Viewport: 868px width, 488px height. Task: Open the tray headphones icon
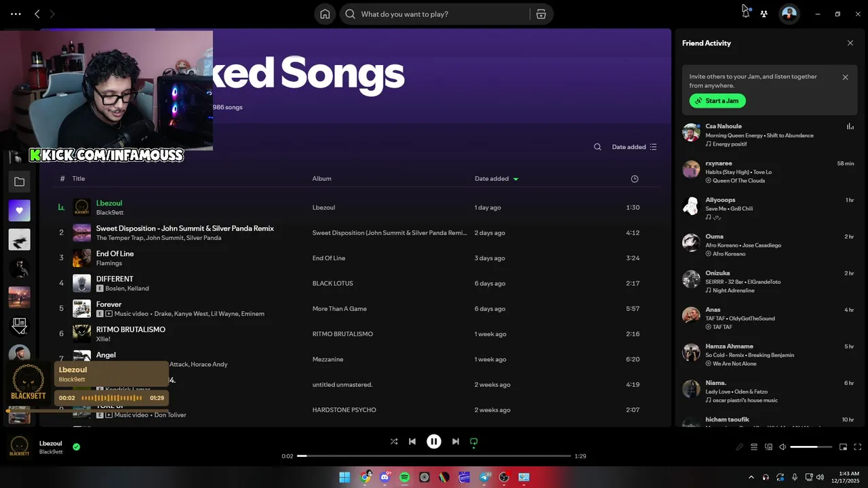click(766, 477)
